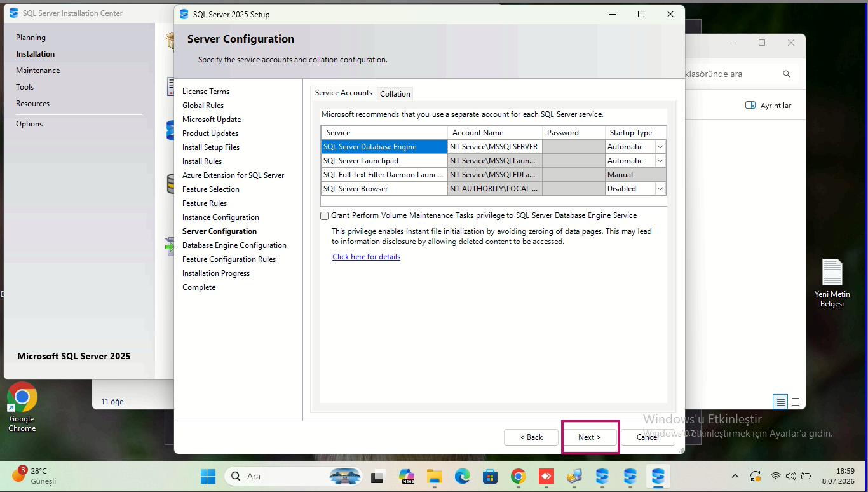This screenshot has height=492, width=868.
Task: Open the 'Click here for details' link
Action: [x=367, y=257]
